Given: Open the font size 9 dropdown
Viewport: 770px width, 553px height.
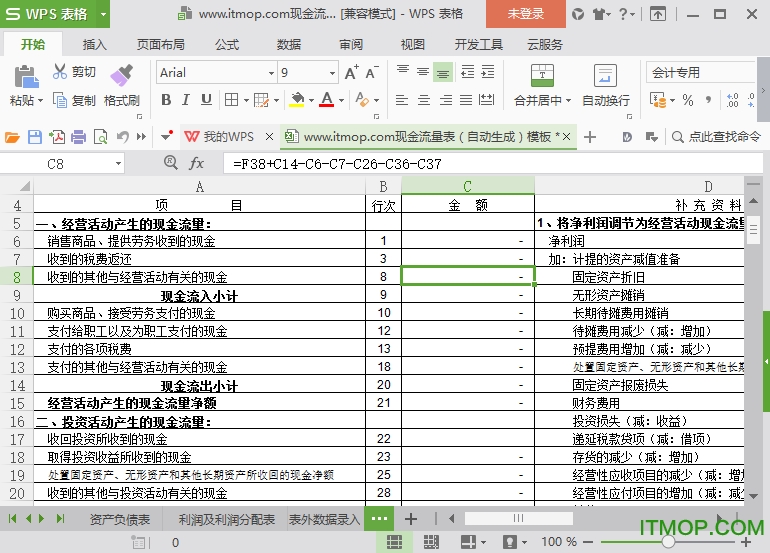Looking at the screenshot, I should point(332,73).
